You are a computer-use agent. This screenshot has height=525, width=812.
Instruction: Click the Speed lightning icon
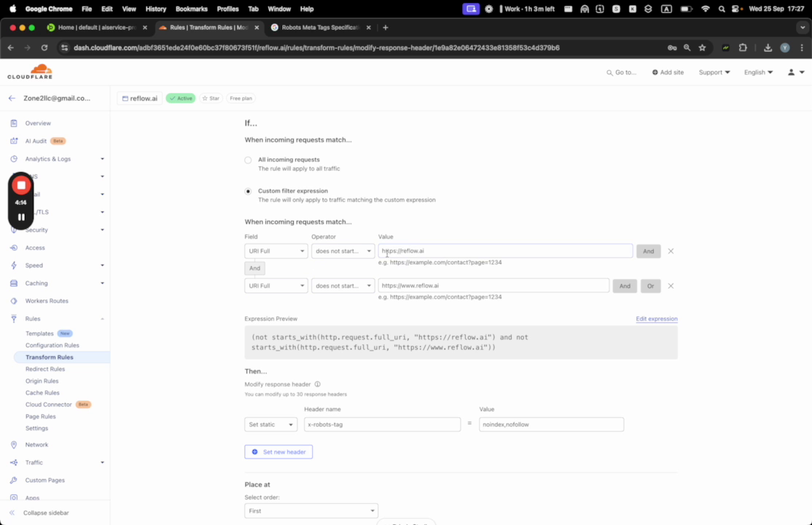point(14,265)
